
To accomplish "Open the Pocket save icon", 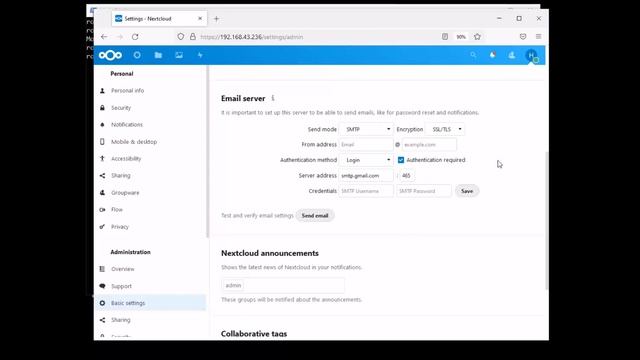I will [x=523, y=37].
